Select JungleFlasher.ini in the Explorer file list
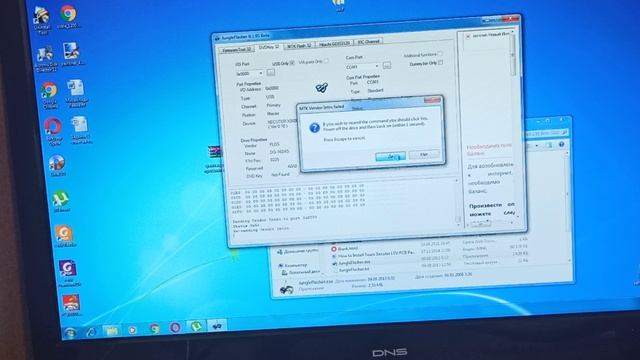 coord(351,270)
